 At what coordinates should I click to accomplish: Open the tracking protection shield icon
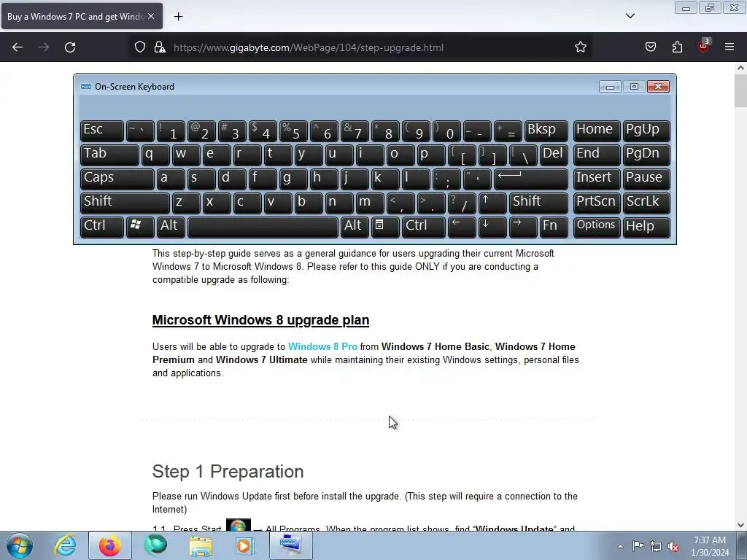[x=139, y=47]
